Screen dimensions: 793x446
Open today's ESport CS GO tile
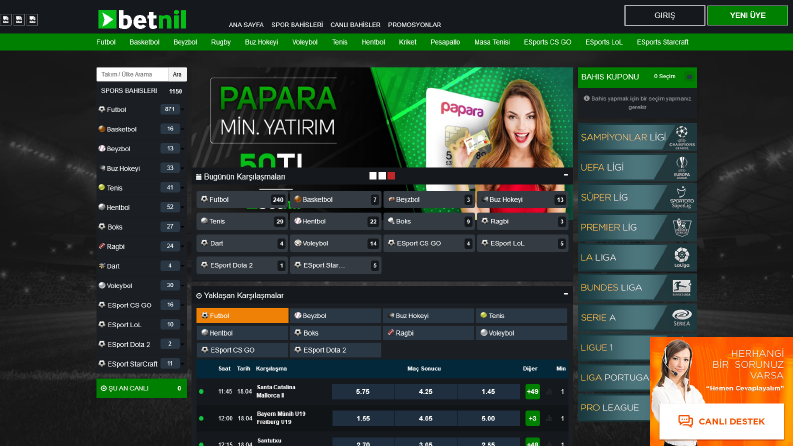pos(428,243)
